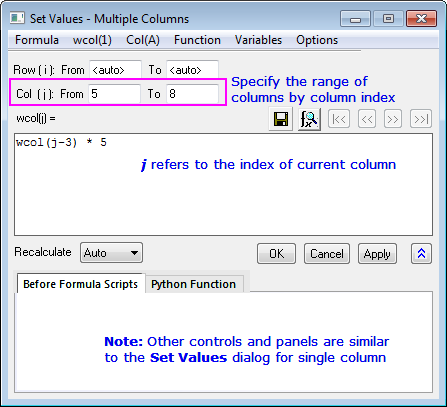The image size is (447, 407).
Task: Focus the Row To <auto> field
Action: point(192,70)
